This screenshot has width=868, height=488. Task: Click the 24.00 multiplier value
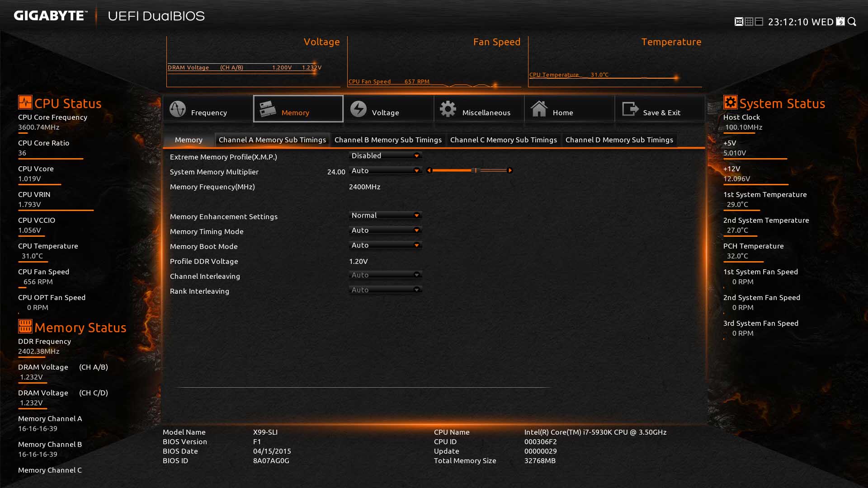point(336,172)
